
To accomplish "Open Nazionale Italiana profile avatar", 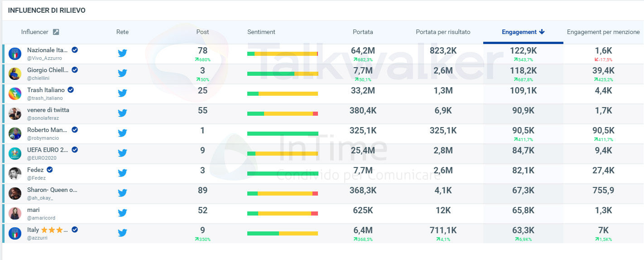I will point(15,54).
